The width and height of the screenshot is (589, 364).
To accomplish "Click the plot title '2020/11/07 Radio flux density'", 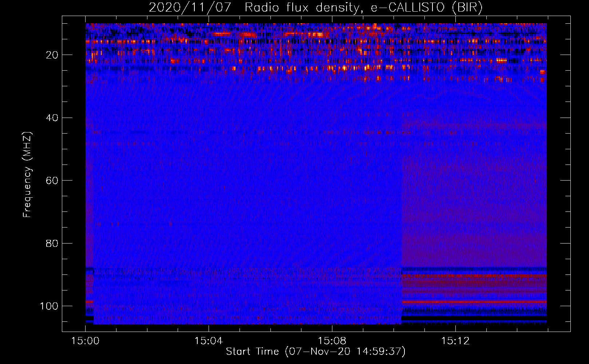I will pyautogui.click(x=316, y=7).
